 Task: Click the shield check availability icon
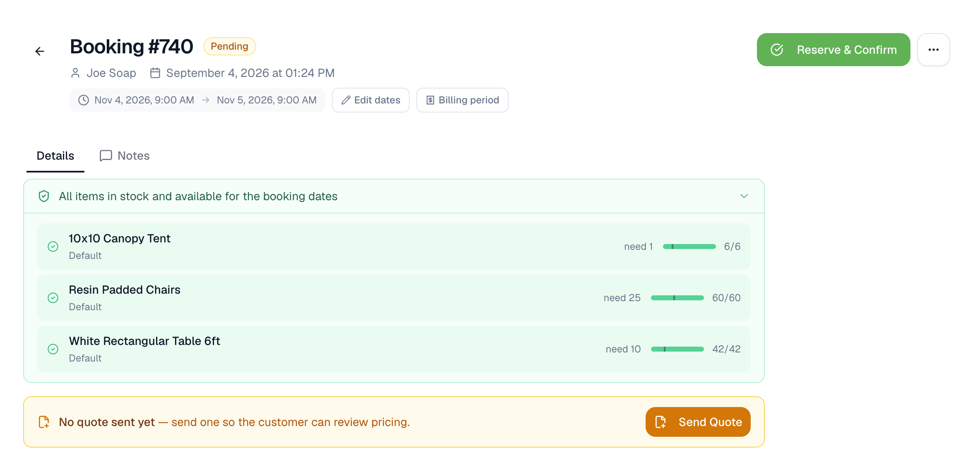click(44, 196)
